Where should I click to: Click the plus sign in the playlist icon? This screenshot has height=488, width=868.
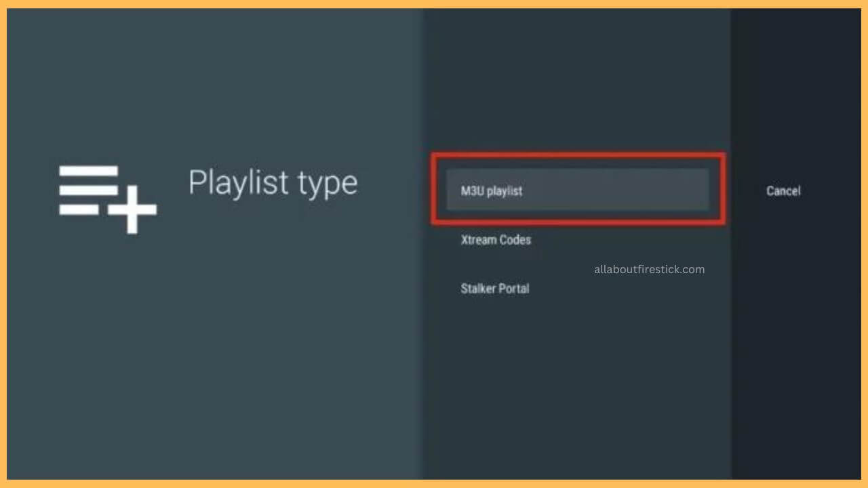[132, 209]
